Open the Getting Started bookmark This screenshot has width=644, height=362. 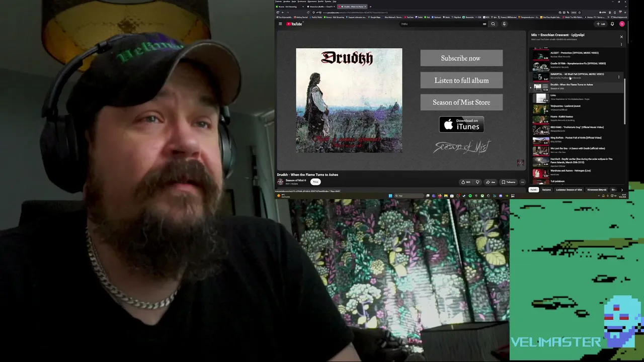pos(301,17)
